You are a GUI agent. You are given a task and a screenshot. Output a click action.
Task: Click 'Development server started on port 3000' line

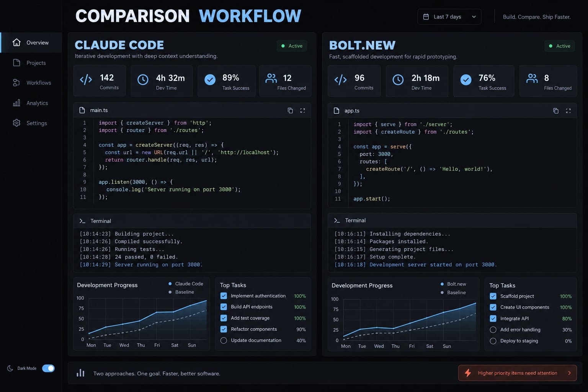tap(415, 265)
